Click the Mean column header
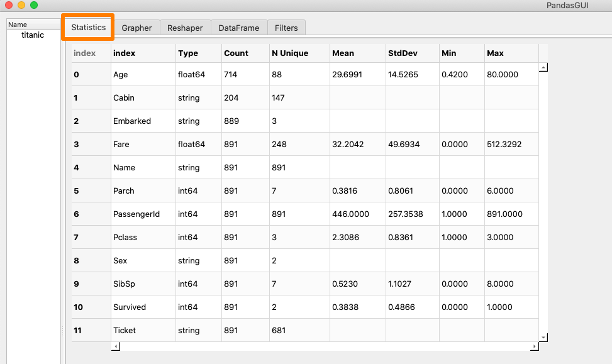This screenshot has height=364, width=612. [343, 53]
